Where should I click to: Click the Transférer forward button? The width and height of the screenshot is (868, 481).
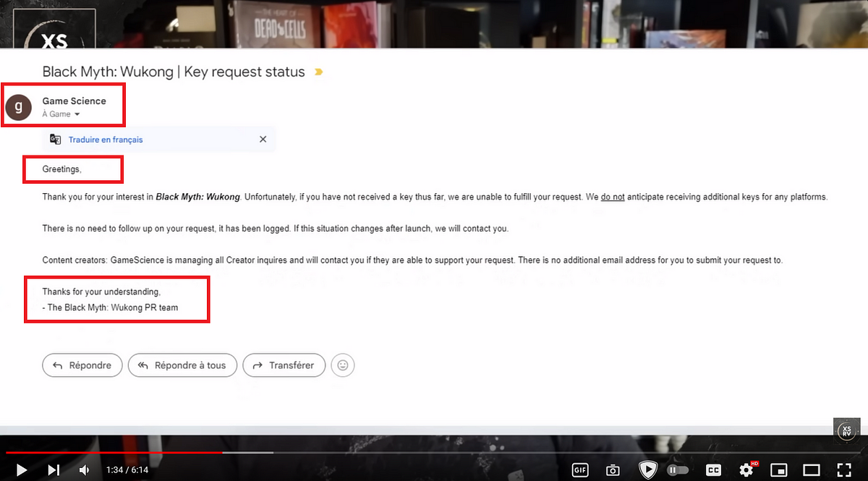(x=284, y=365)
